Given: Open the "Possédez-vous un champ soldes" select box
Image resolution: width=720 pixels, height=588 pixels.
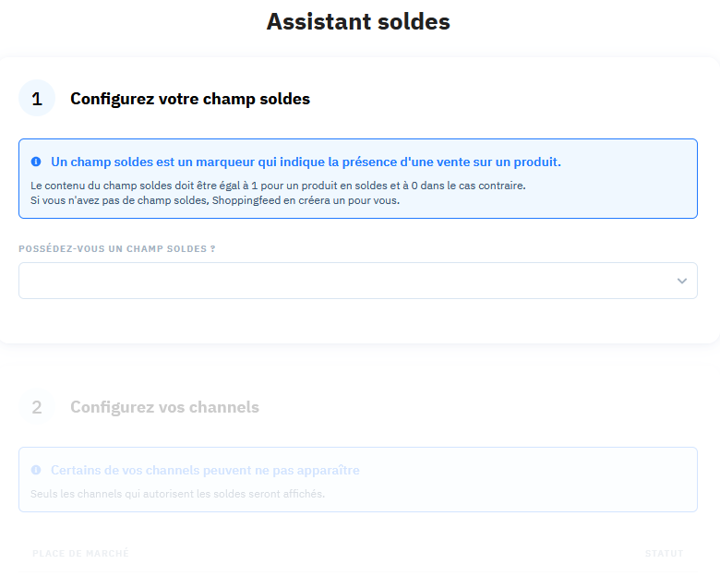Looking at the screenshot, I should [358, 281].
